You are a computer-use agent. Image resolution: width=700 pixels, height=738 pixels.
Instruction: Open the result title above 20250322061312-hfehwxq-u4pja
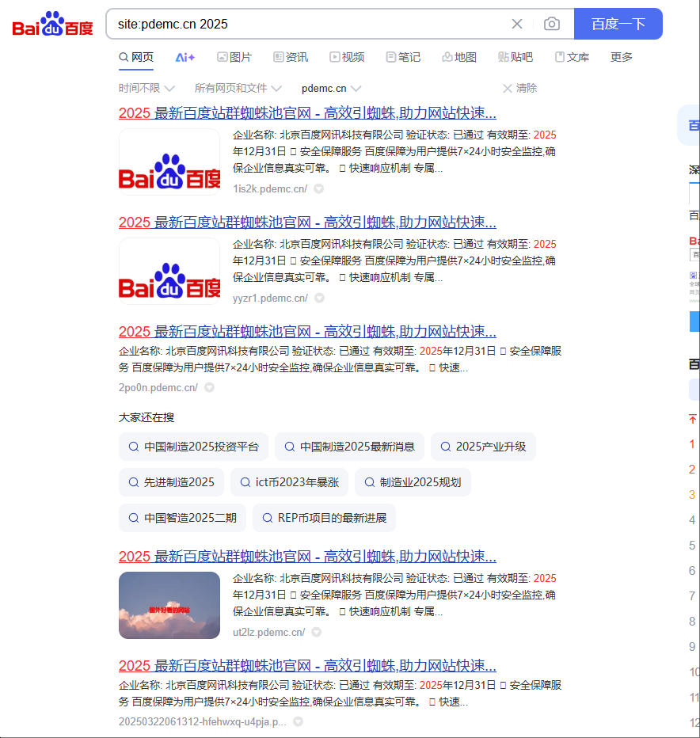(307, 665)
